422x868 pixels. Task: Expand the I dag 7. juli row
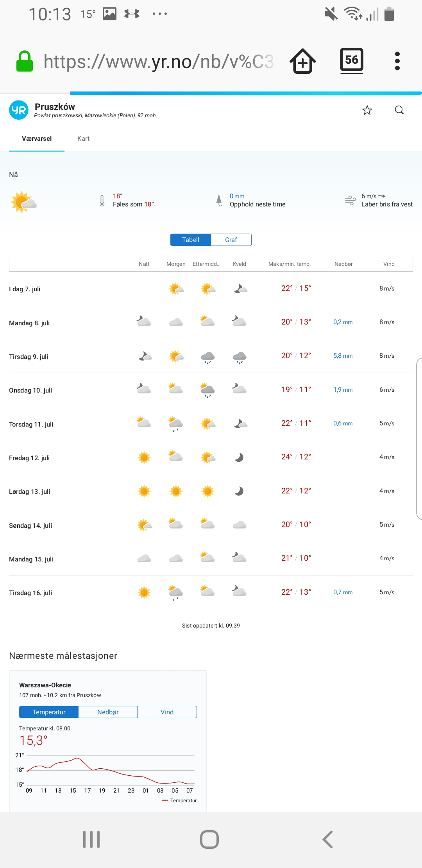click(211, 289)
